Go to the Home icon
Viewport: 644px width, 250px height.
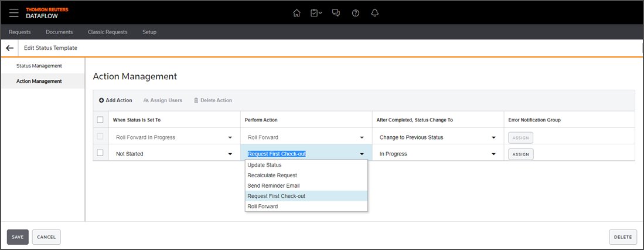click(x=297, y=13)
